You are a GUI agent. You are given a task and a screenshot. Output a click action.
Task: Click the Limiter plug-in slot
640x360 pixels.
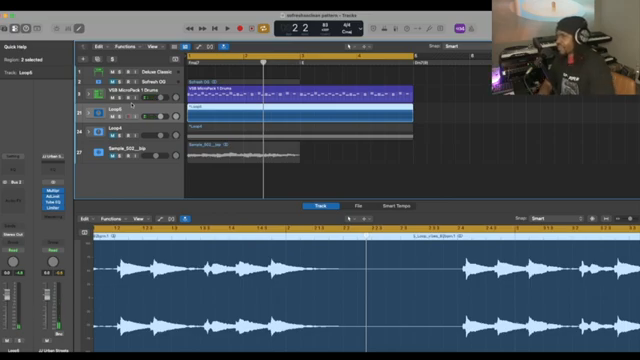click(53, 208)
